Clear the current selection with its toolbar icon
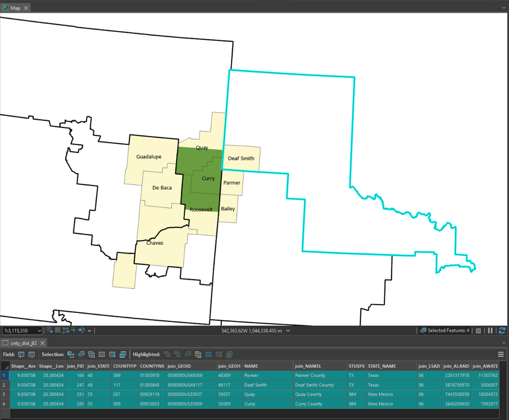509x420 pixels. [101, 354]
